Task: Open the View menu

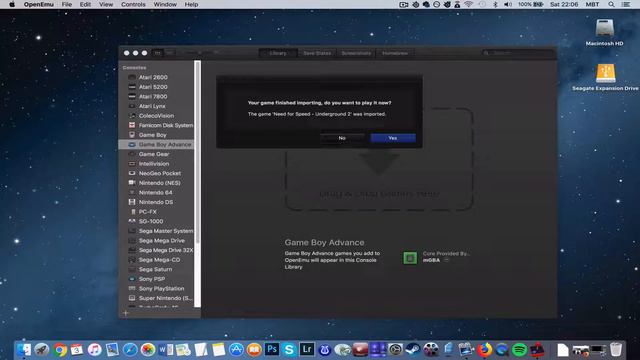Action: point(106,4)
